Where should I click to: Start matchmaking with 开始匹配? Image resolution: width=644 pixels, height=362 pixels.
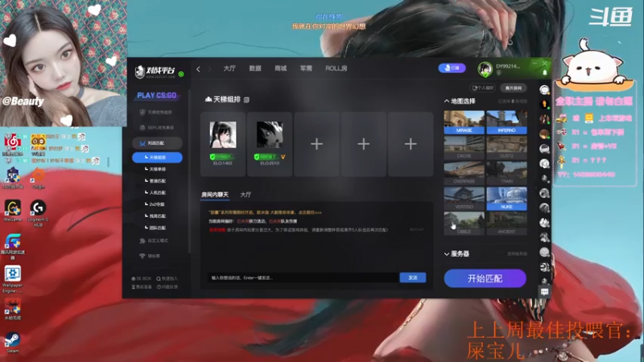485,278
